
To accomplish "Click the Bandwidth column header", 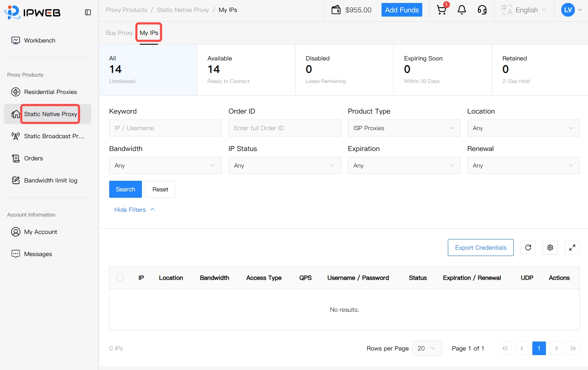I will [x=215, y=278].
